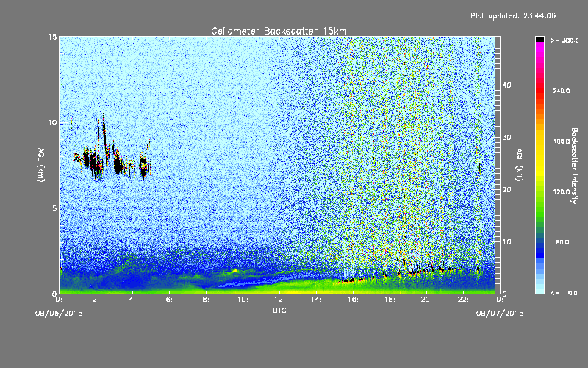
Task: Click the '20:' hour tick on time axis
Action: 427,300
